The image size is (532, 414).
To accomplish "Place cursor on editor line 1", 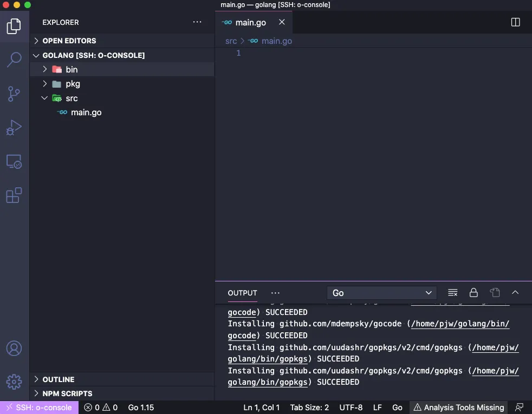I will (x=373, y=53).
